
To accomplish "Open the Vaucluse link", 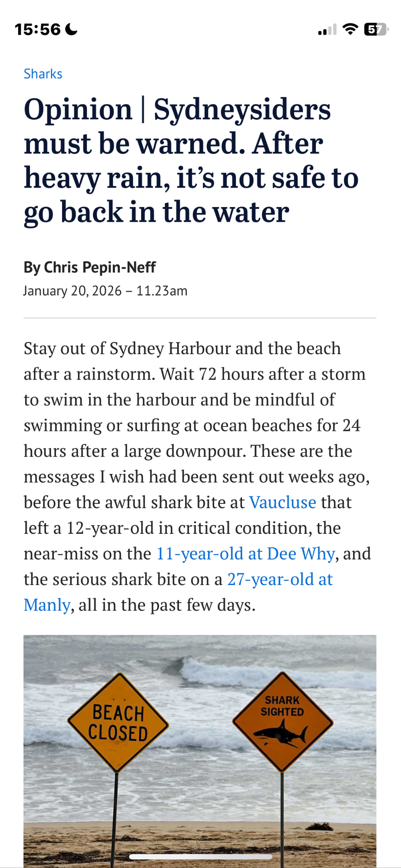I will (283, 502).
